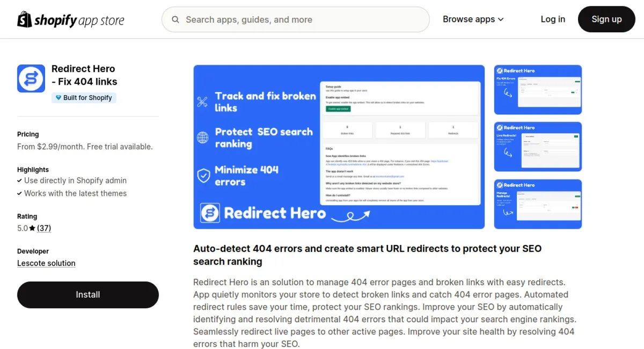
Task: Click the Sign up button
Action: click(x=606, y=19)
